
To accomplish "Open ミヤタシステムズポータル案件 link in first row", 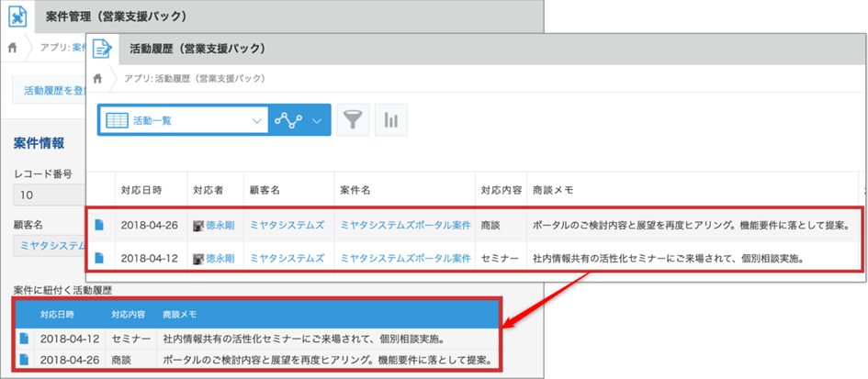I will coord(405,225).
